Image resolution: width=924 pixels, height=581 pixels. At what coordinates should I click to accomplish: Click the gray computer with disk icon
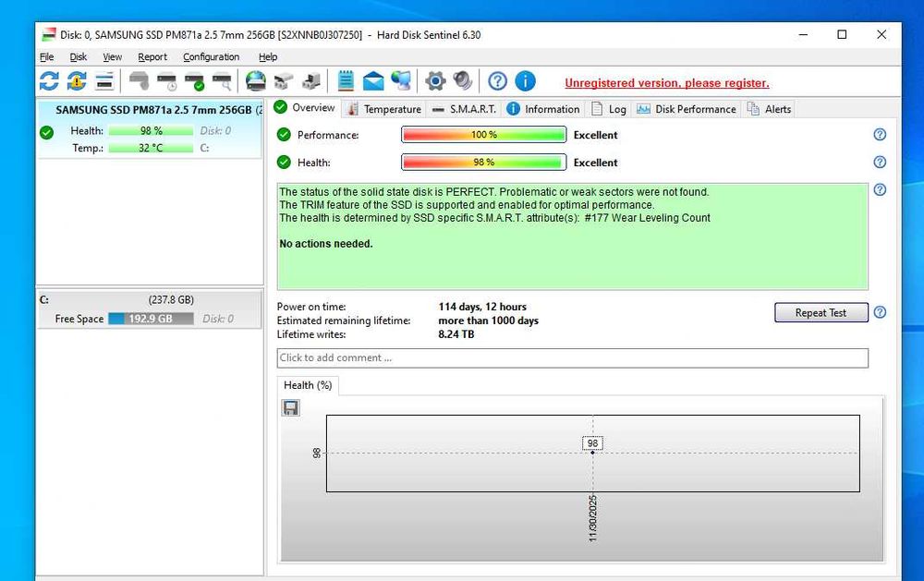point(311,80)
